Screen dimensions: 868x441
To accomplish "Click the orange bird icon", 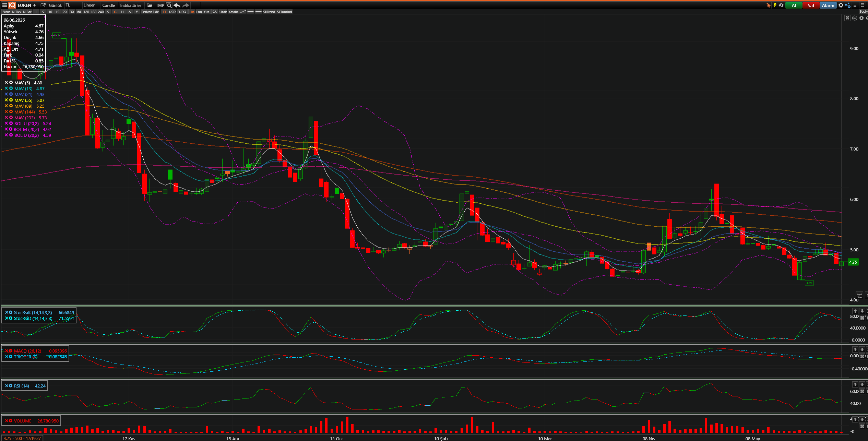I will point(768,5).
